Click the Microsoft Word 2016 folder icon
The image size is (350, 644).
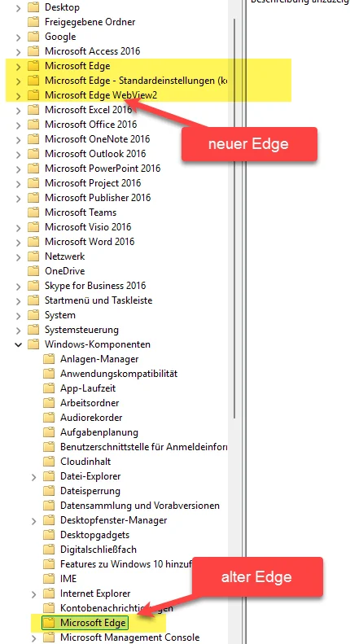(33, 242)
